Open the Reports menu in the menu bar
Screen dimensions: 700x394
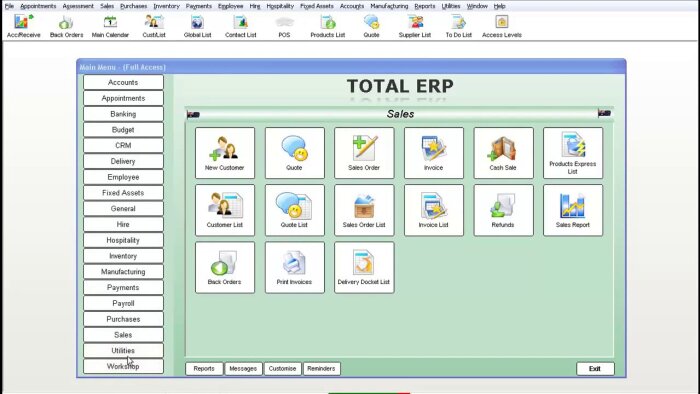click(x=425, y=6)
